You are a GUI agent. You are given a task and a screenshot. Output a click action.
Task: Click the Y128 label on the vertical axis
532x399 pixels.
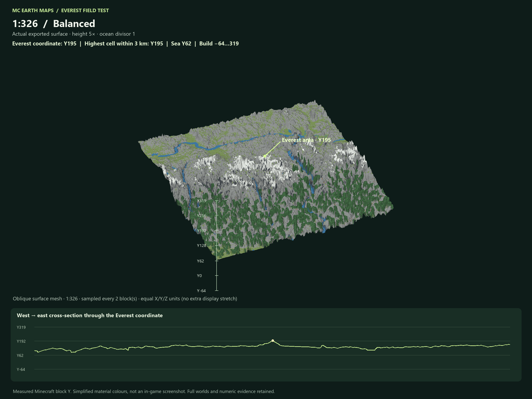pos(201,245)
